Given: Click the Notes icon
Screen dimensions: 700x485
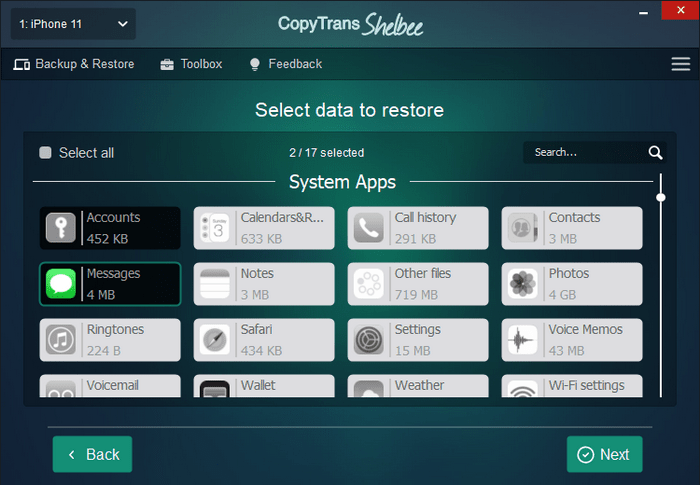Looking at the screenshot, I should (x=215, y=284).
